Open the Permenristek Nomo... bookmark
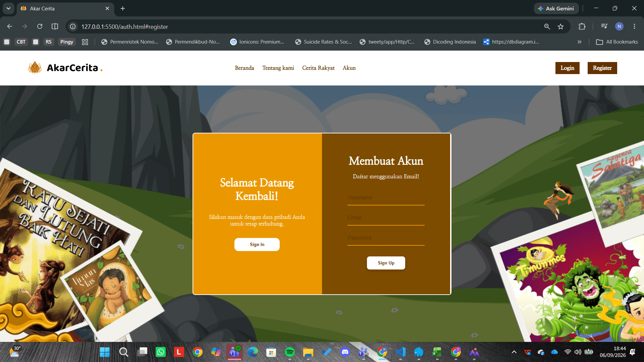This screenshot has height=362, width=644. [130, 42]
